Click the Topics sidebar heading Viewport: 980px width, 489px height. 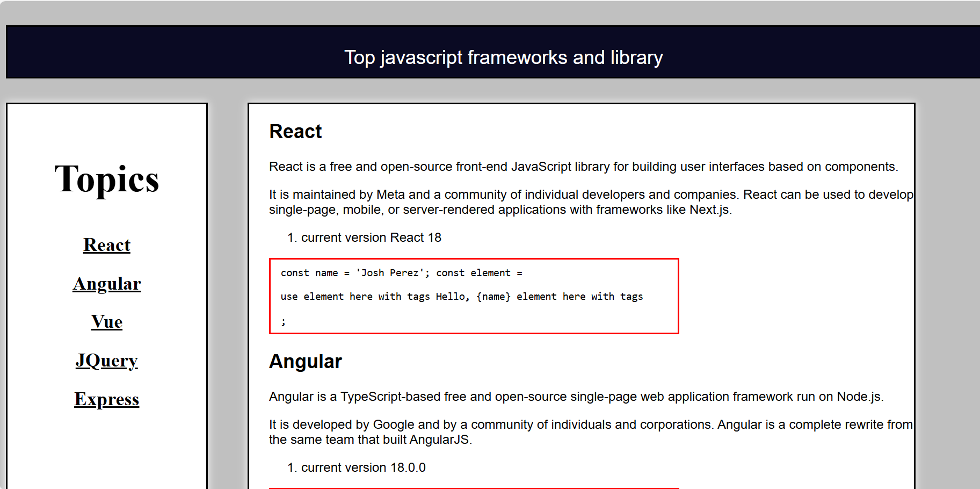pyautogui.click(x=107, y=179)
